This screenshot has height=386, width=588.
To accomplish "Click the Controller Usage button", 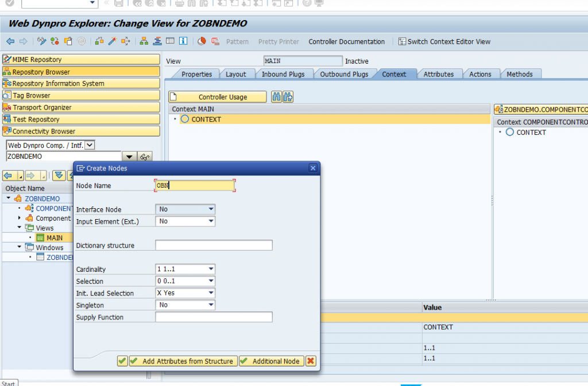I will point(218,97).
